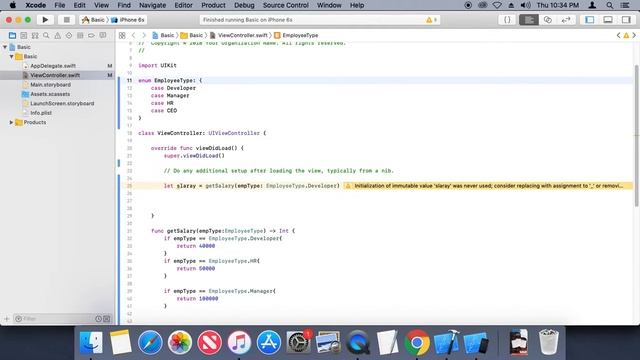Toggle the Navigator panel visibility
This screenshot has width=640, height=360.
point(589,20)
